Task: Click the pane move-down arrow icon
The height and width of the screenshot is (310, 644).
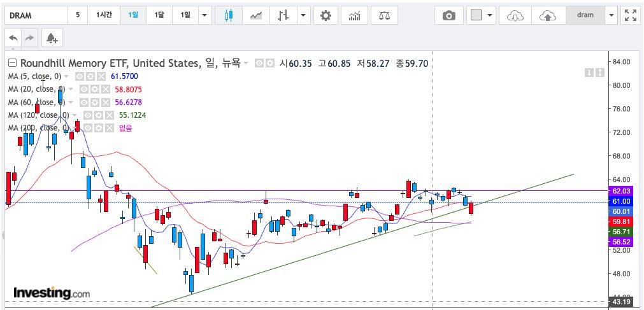Action: click(589, 73)
